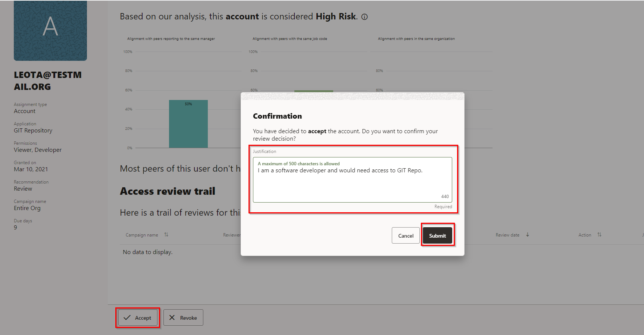644x335 pixels.
Task: Submit the confirmation dialog
Action: coord(437,235)
